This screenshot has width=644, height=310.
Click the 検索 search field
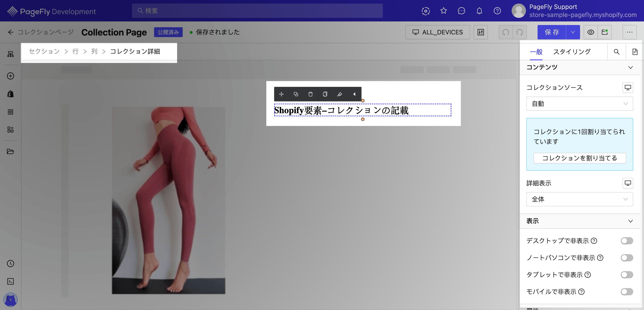(x=257, y=11)
